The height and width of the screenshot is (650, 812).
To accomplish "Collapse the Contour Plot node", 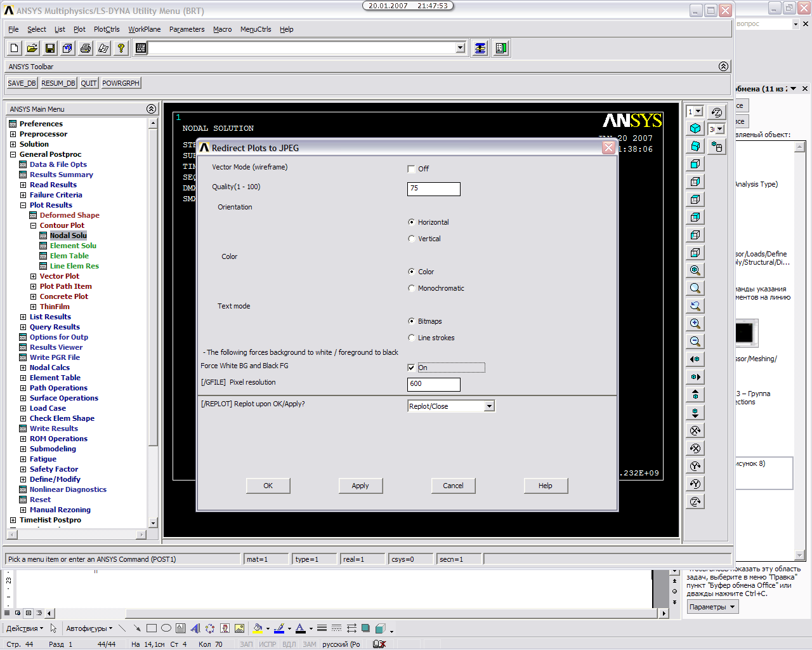I will 33,225.
